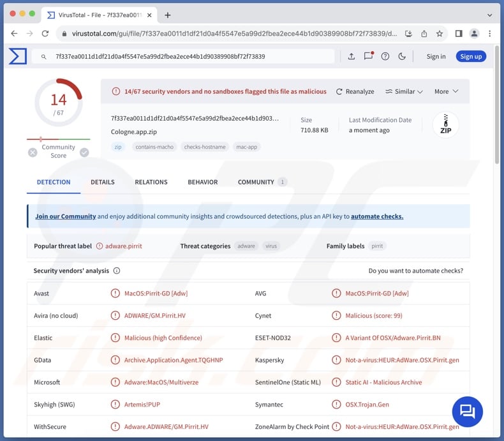Click the browser address bar URL
The image size is (504, 441).
[x=234, y=33]
